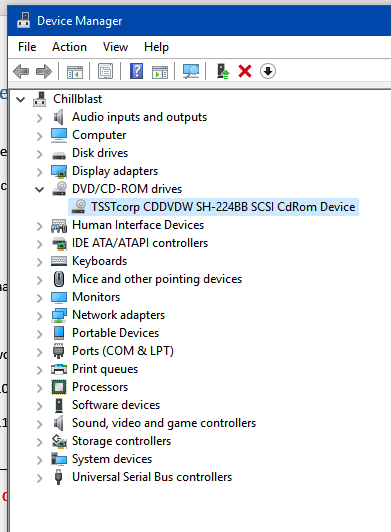This screenshot has width=391, height=532.
Task: Scan for hardware changes icon
Action: tap(191, 71)
